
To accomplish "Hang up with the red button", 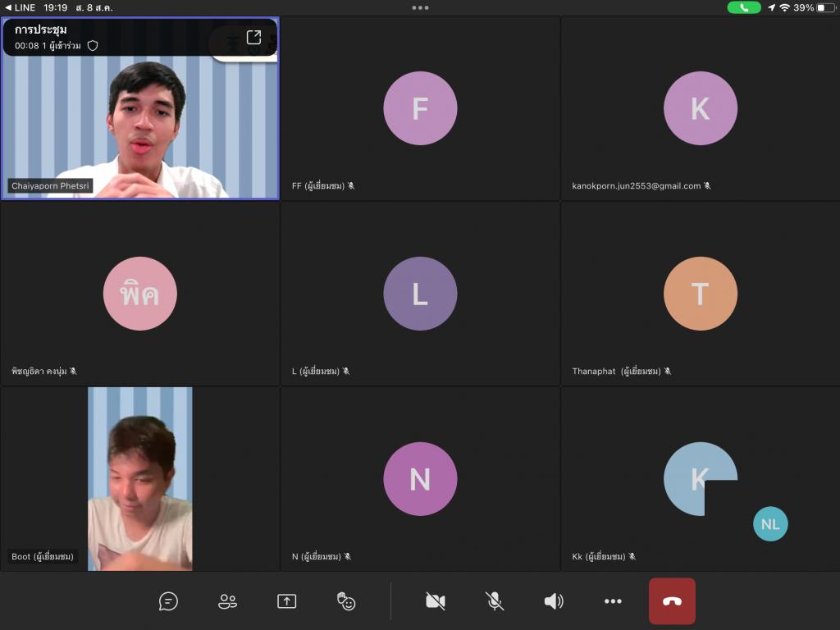I will coord(672,601).
